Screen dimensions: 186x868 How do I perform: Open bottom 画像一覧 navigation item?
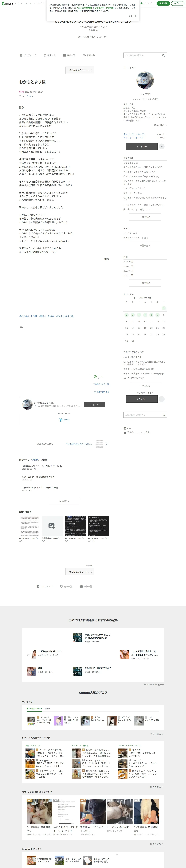coord(86,586)
